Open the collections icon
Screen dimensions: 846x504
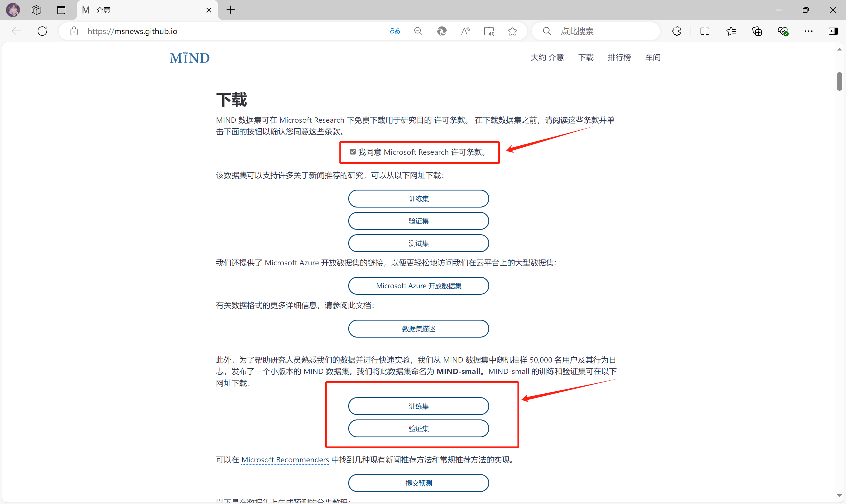point(757,31)
